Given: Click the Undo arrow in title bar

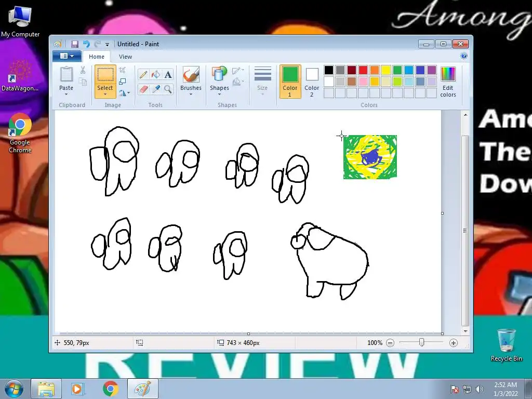Looking at the screenshot, I should [x=86, y=44].
